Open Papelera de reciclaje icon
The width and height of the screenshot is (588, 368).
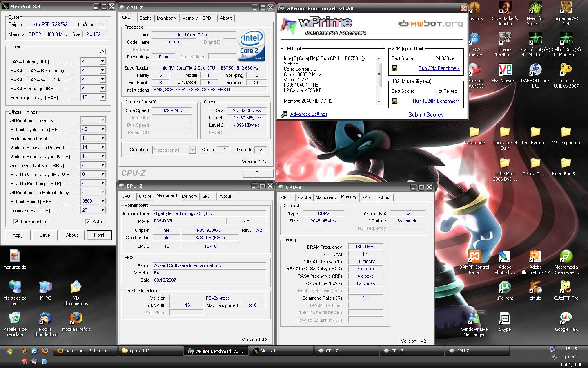pyautogui.click(x=15, y=324)
